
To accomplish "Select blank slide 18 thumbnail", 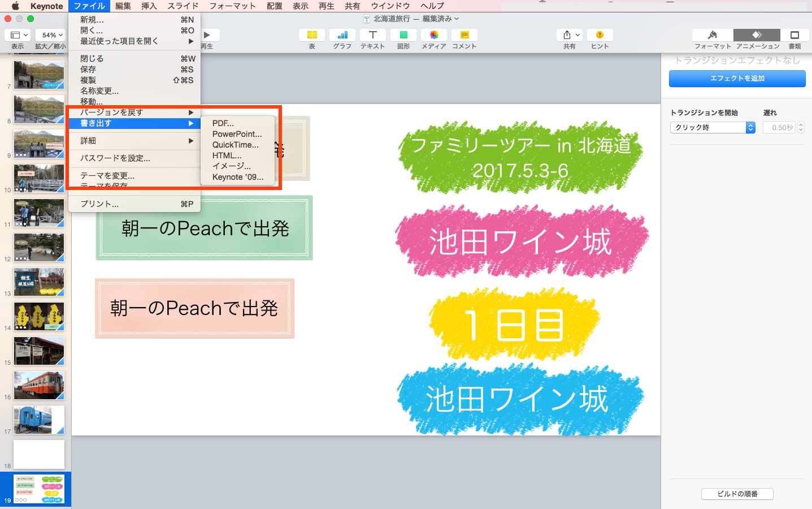I will [39, 455].
